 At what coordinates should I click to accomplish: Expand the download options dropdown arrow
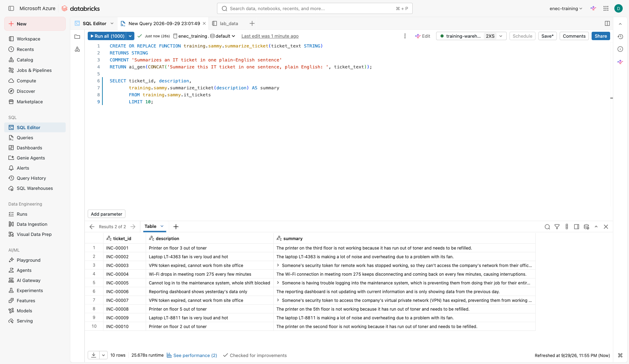pyautogui.click(x=103, y=355)
